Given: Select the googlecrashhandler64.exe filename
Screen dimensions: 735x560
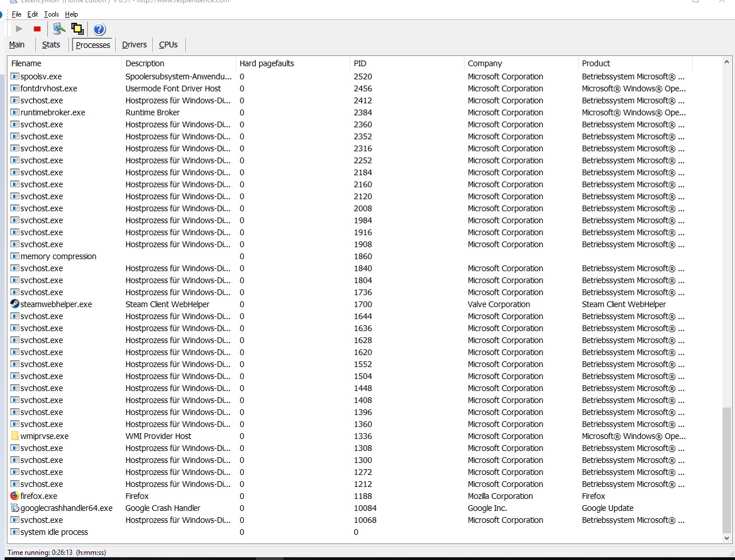Looking at the screenshot, I should [x=67, y=508].
